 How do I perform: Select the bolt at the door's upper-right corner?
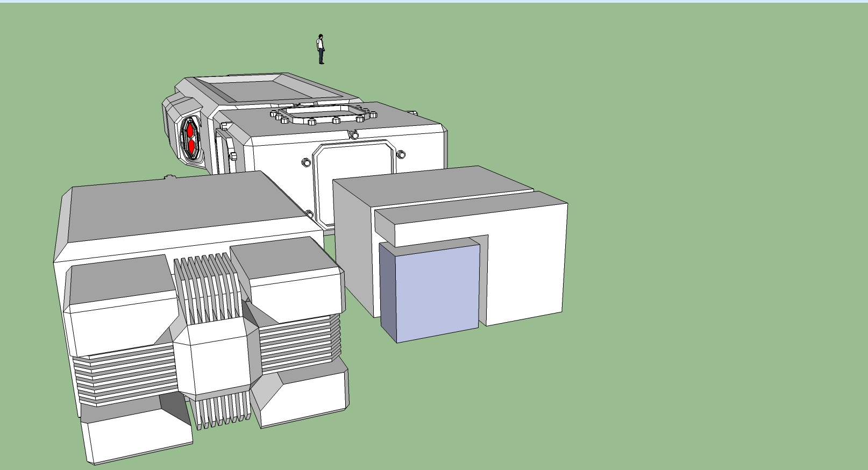(400, 155)
